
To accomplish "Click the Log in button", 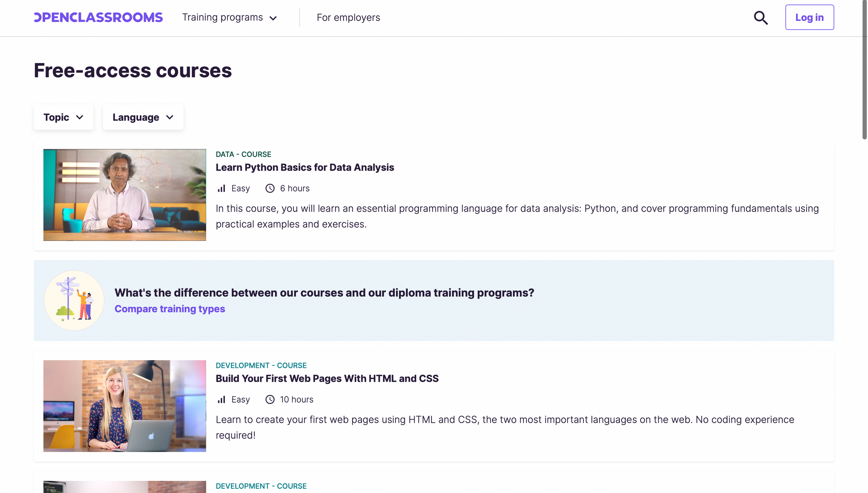I will 809,17.
